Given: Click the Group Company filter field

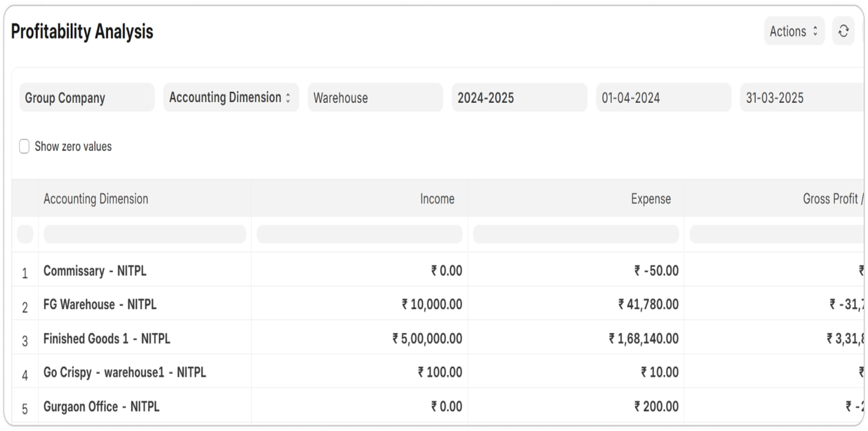Looking at the screenshot, I should 87,97.
